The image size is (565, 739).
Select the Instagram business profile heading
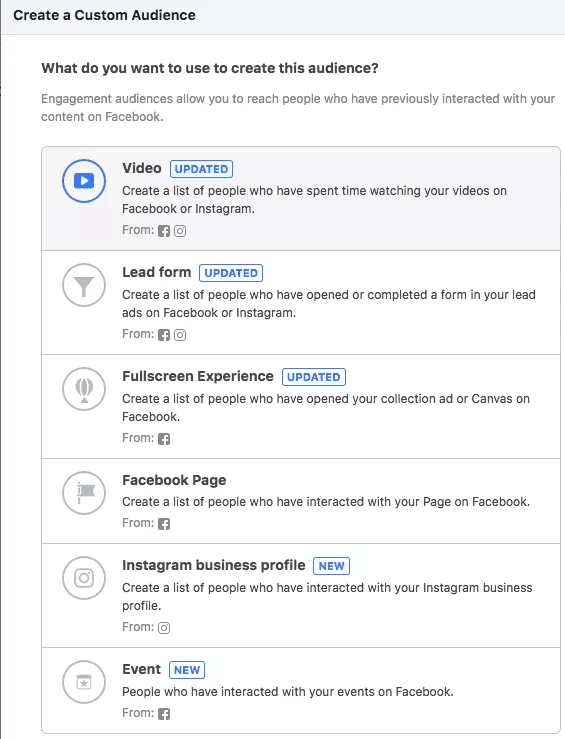213,565
